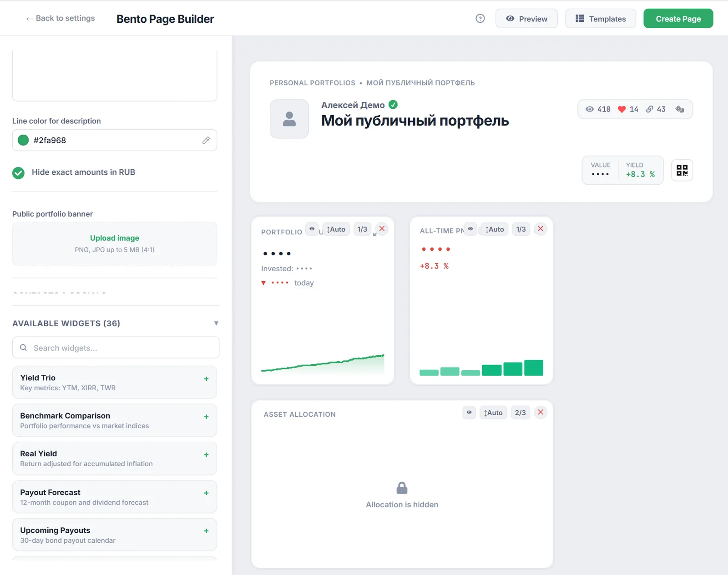This screenshot has width=728, height=575.
Task: Click the verified badge next to Алексей Демо
Action: [x=393, y=105]
